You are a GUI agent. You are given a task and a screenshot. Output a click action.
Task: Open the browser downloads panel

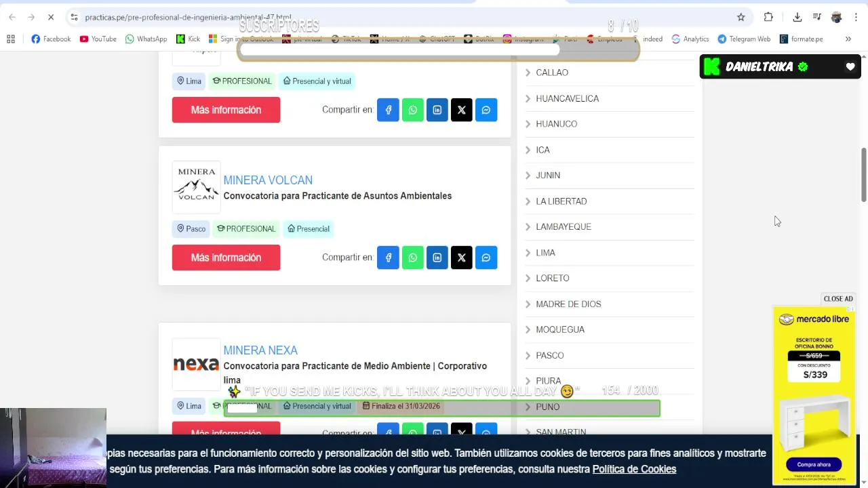click(x=797, y=17)
